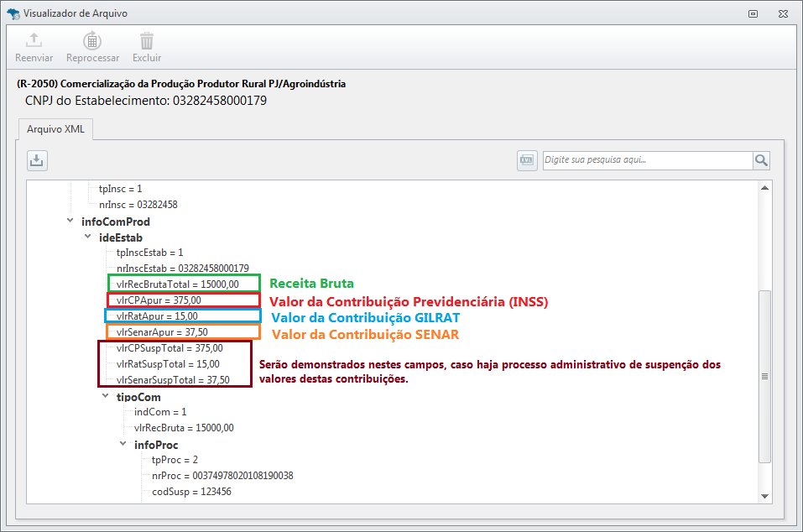Click the vertical scrollbar thumb
803x532 pixels.
764,377
